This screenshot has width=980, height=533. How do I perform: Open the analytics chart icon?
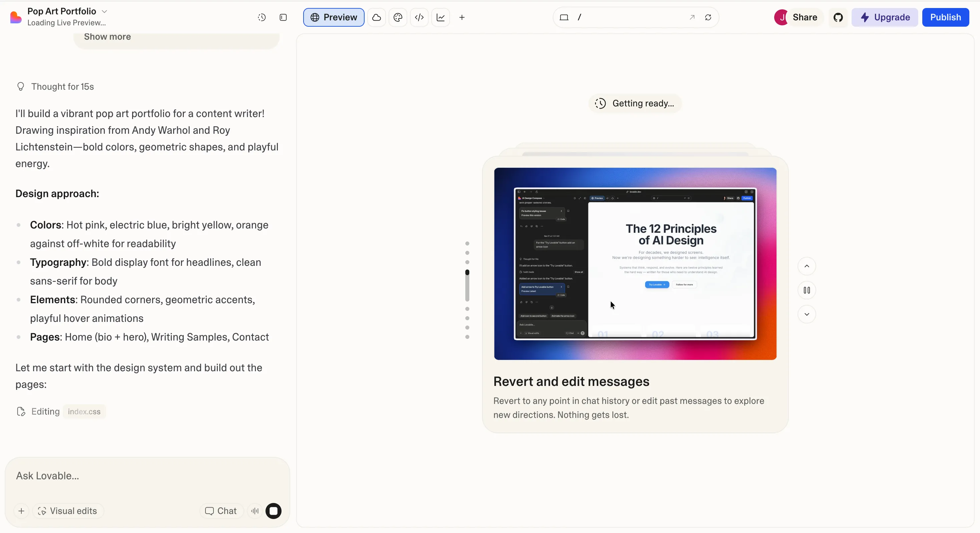tap(441, 17)
